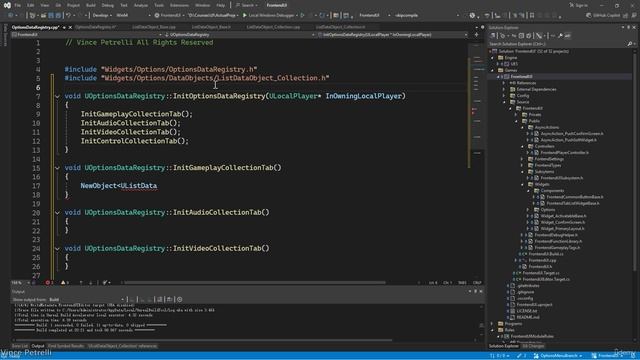Viewport: 640px width, 360px height.
Task: Start without debugging icon
Action: point(302,15)
